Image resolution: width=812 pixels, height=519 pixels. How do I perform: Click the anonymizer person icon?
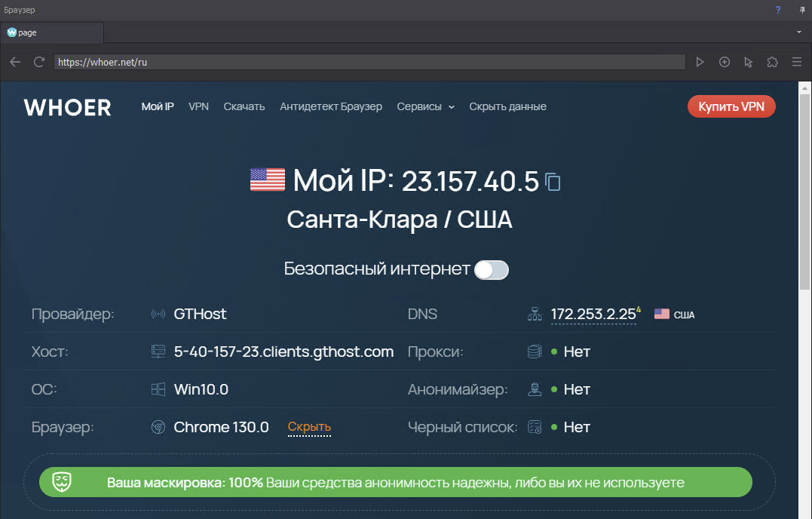pos(535,389)
